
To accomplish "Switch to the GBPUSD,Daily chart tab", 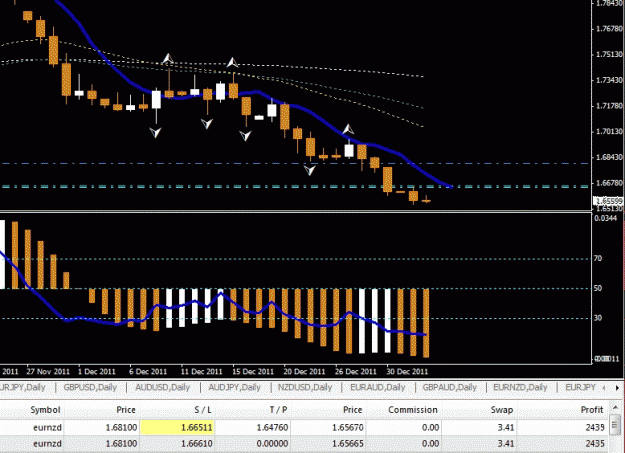I will click(x=90, y=387).
